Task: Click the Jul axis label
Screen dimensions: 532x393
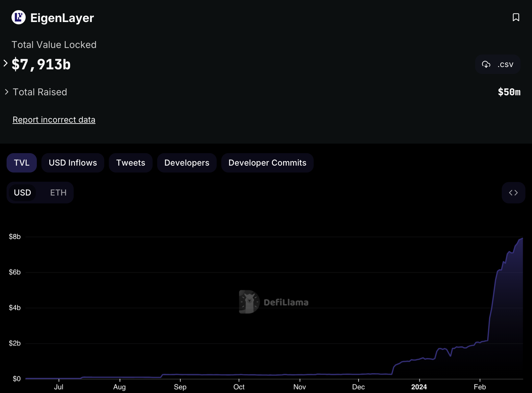Action: tap(59, 387)
